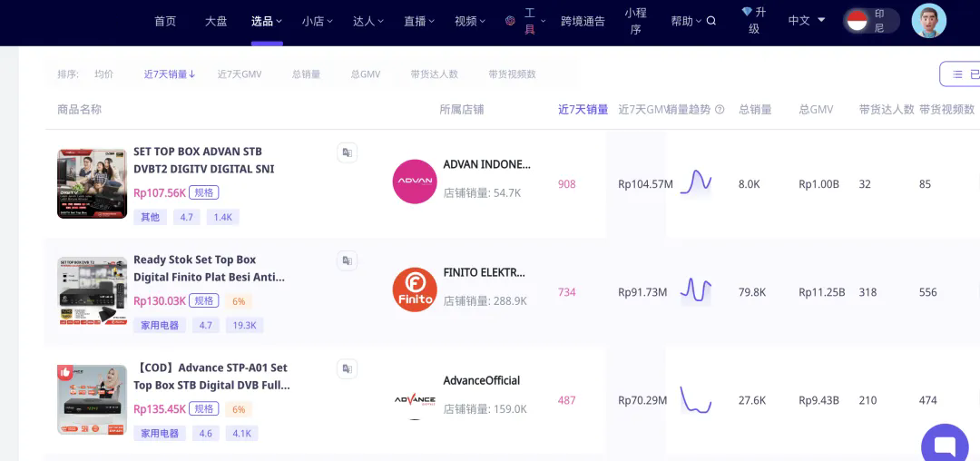980x461 pixels.
Task: Click the Rp104.57M GMV value
Action: pyautogui.click(x=646, y=183)
